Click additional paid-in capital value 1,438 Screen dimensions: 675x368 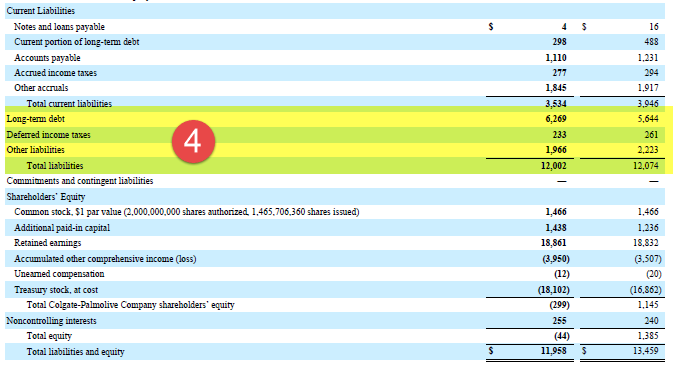[x=556, y=228]
